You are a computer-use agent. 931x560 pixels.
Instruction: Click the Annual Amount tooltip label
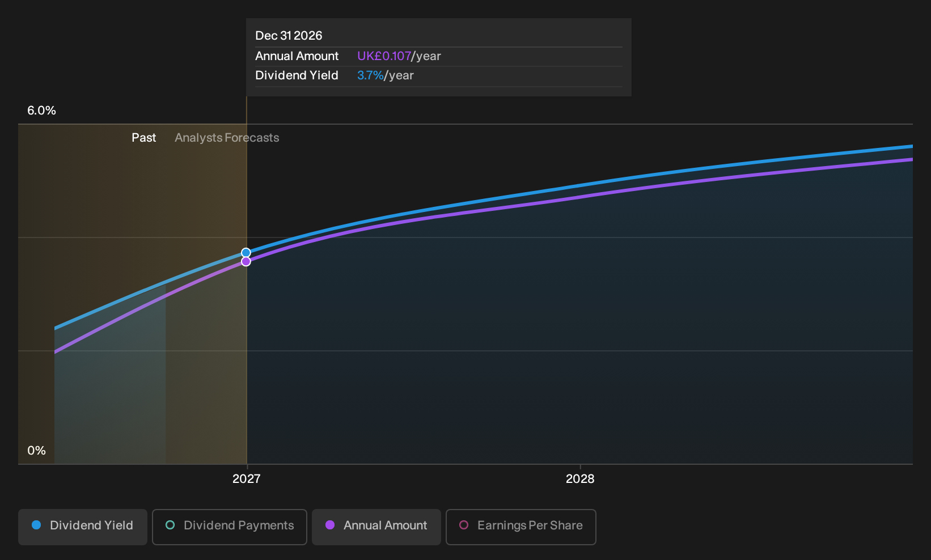297,56
